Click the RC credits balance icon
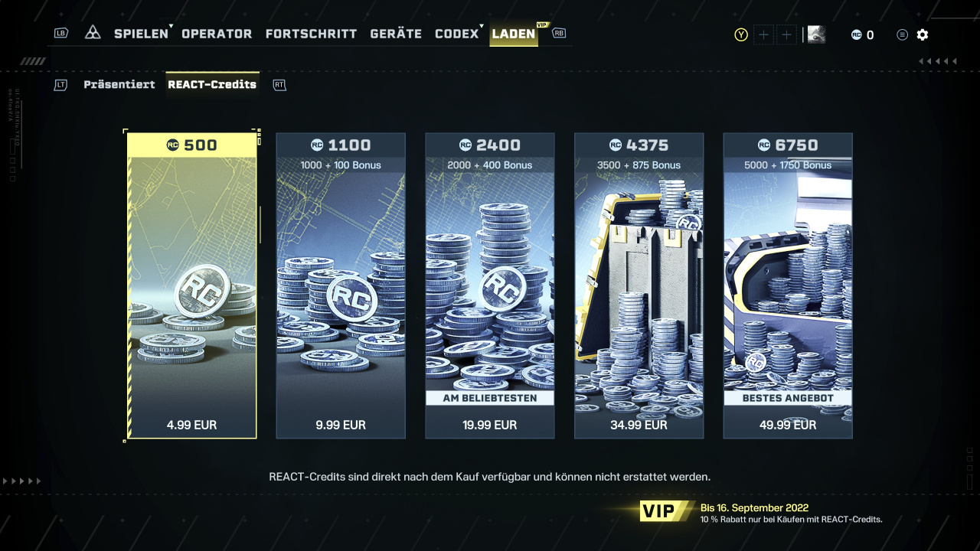Screen dimensions: 980x551 tap(857, 34)
